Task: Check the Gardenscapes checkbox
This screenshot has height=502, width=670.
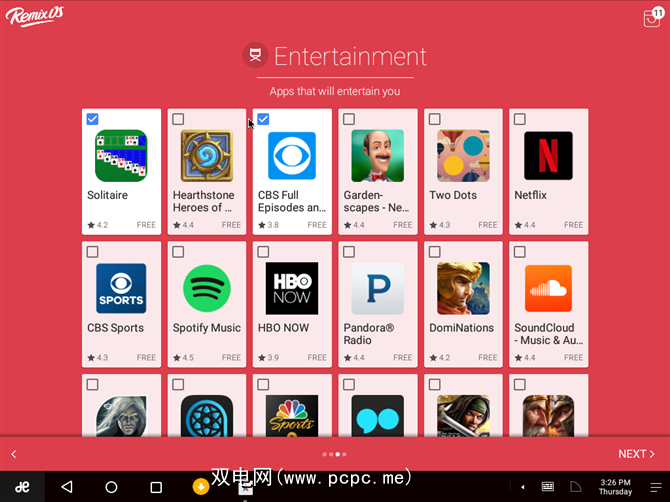Action: tap(349, 119)
